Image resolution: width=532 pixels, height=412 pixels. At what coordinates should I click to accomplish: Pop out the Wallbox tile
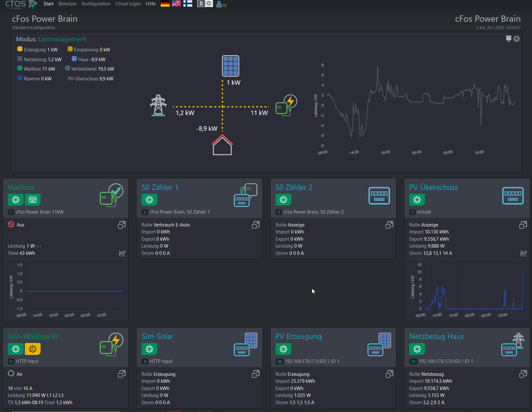pos(122,225)
